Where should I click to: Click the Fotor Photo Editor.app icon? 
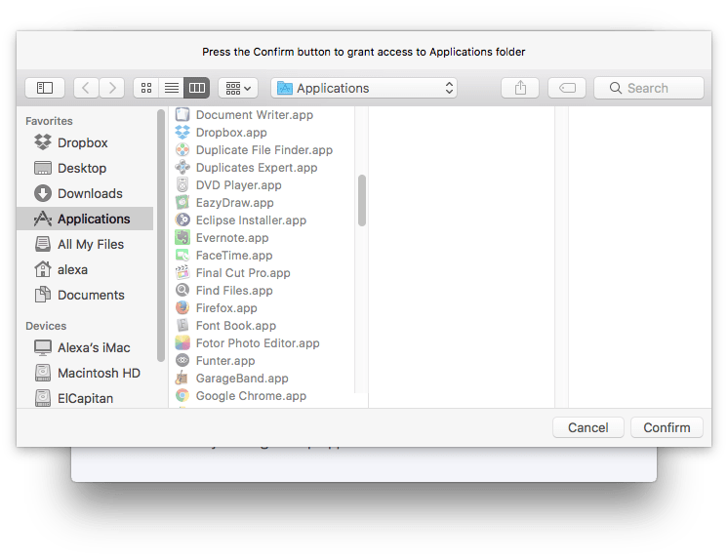pos(182,343)
